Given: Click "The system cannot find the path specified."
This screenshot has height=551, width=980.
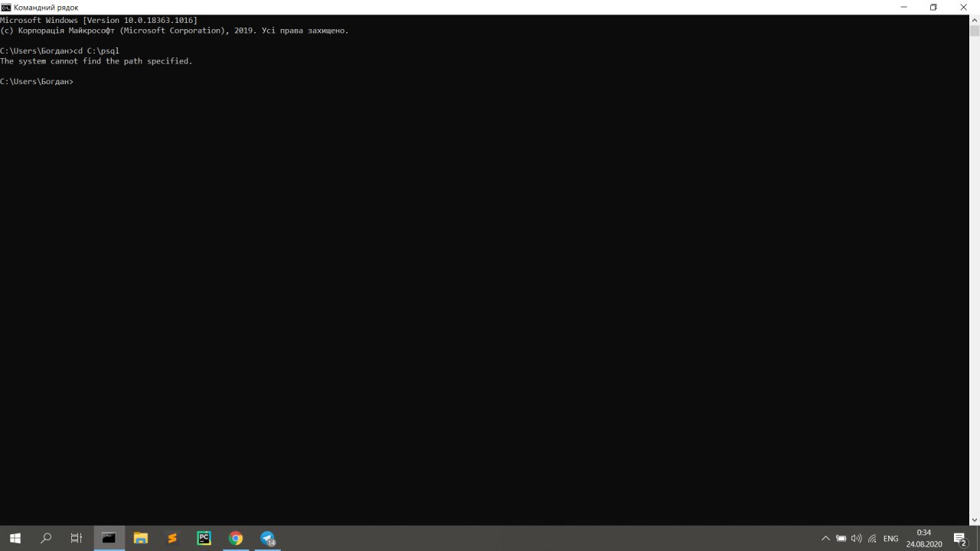Looking at the screenshot, I should click(x=96, y=61).
